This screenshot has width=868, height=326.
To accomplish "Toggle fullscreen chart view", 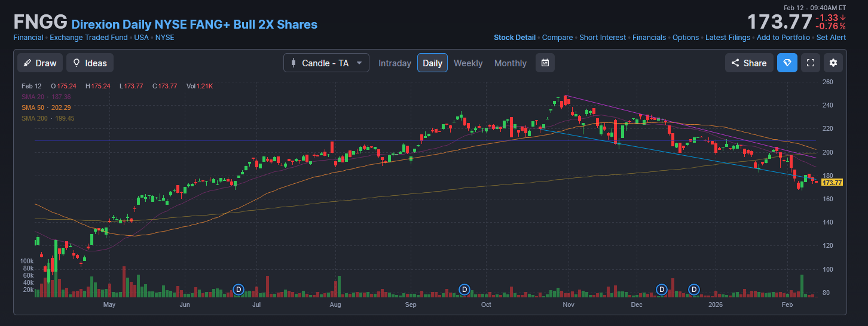I will point(811,63).
